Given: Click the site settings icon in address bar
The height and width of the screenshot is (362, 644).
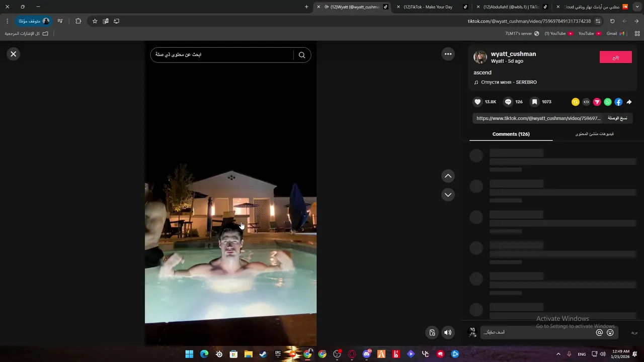Looking at the screenshot, I should [598, 21].
